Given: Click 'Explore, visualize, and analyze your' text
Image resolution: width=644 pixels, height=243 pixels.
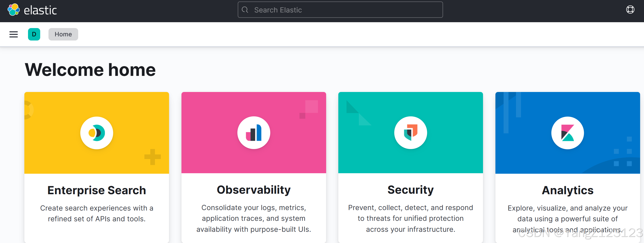Looking at the screenshot, I should tap(568, 208).
